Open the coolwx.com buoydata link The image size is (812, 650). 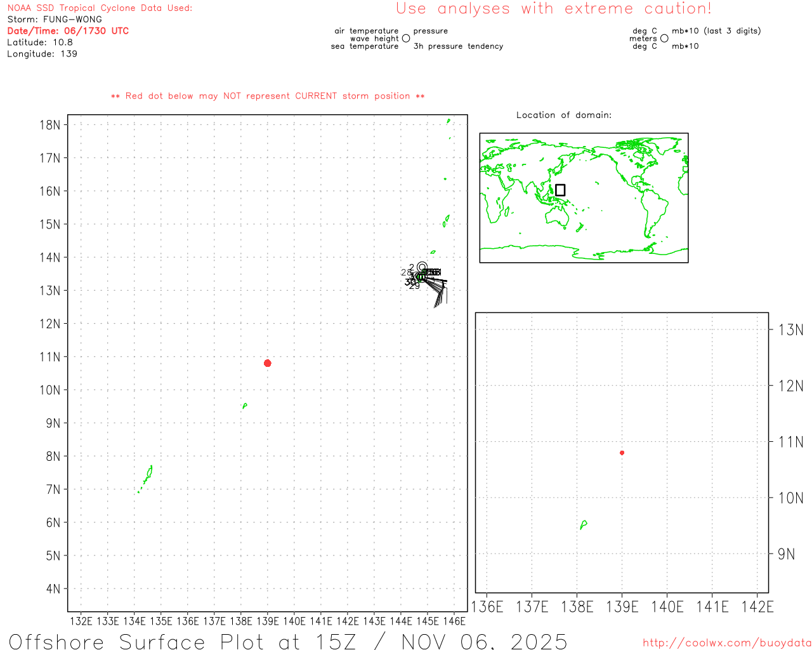(727, 642)
